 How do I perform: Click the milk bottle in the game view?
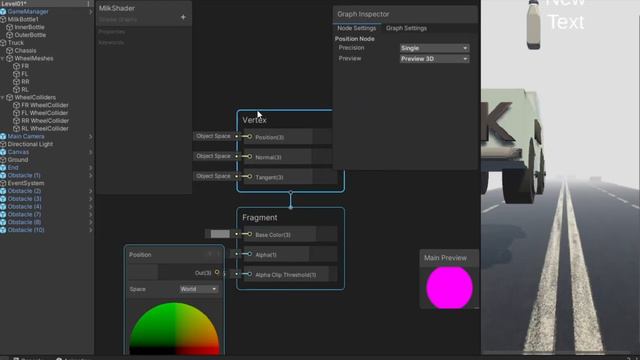pyautogui.click(x=534, y=24)
